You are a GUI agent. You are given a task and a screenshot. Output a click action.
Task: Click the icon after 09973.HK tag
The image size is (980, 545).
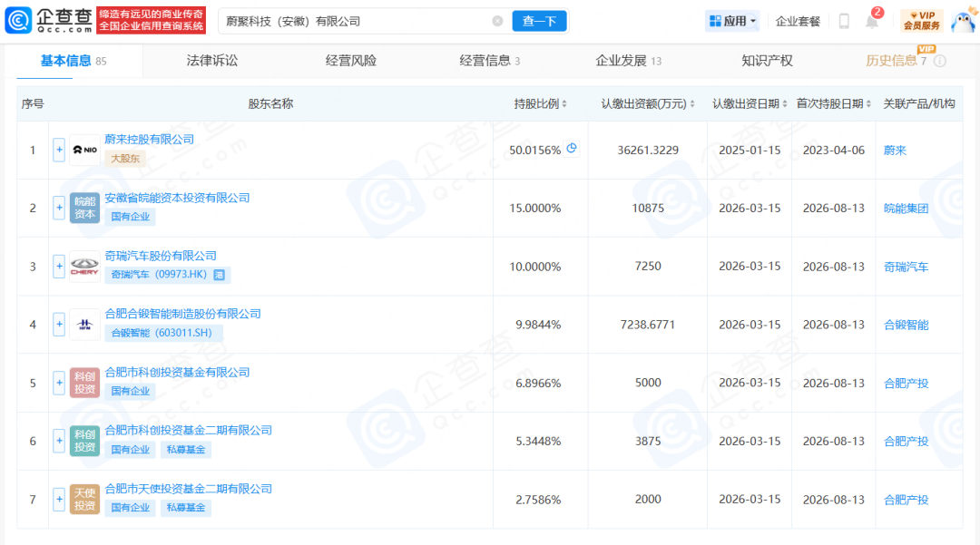click(x=220, y=275)
